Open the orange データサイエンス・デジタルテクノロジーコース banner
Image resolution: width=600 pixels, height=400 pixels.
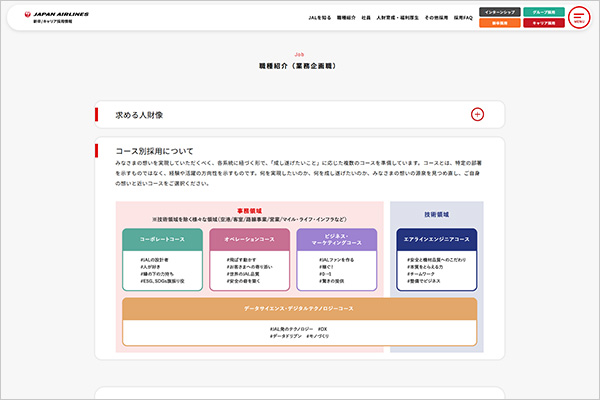click(299, 309)
